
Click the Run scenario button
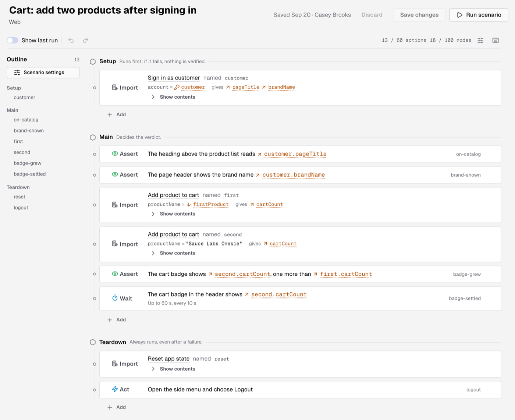tap(479, 15)
